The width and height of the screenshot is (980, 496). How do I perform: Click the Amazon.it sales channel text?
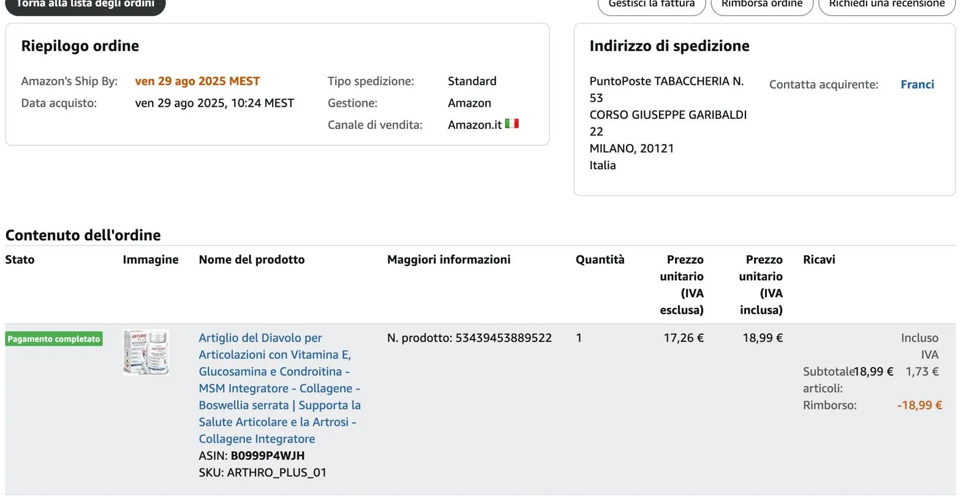click(475, 125)
